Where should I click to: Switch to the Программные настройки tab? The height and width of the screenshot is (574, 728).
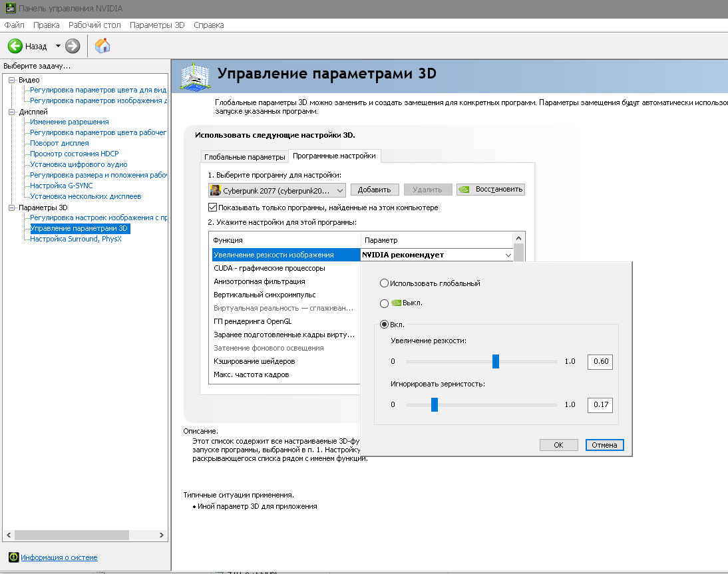(334, 156)
